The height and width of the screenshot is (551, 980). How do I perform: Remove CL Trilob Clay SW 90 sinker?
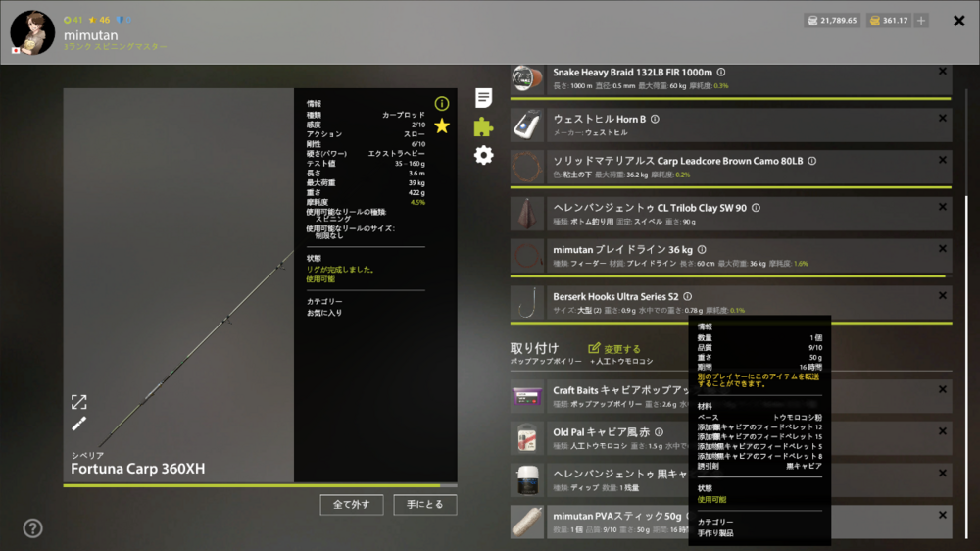943,207
